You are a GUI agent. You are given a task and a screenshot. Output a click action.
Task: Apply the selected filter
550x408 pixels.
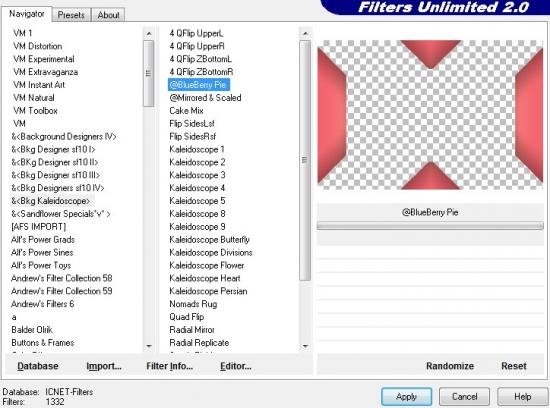coord(406,397)
